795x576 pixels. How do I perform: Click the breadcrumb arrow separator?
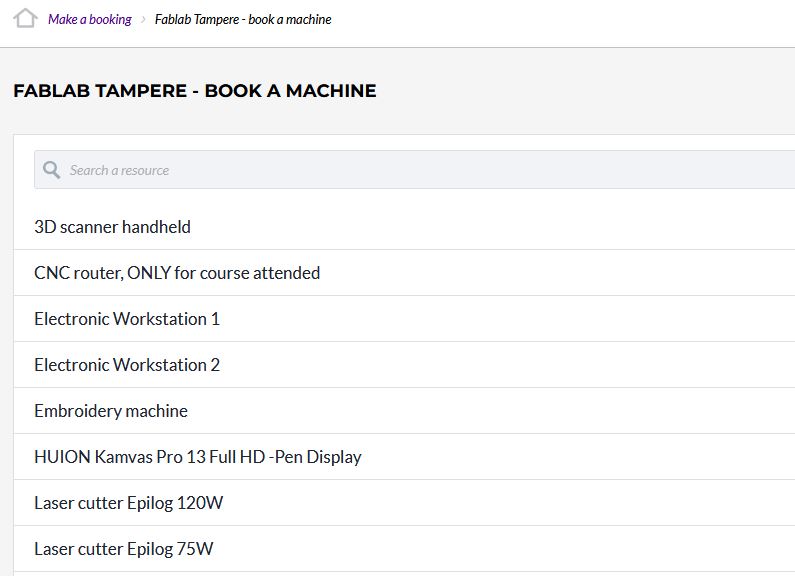click(143, 19)
